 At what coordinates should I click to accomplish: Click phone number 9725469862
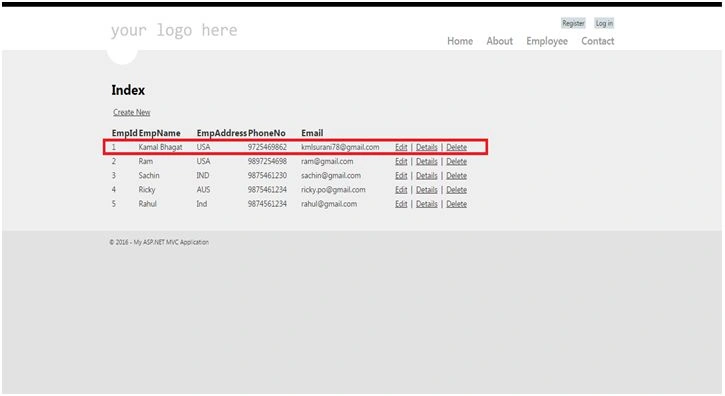coord(267,147)
